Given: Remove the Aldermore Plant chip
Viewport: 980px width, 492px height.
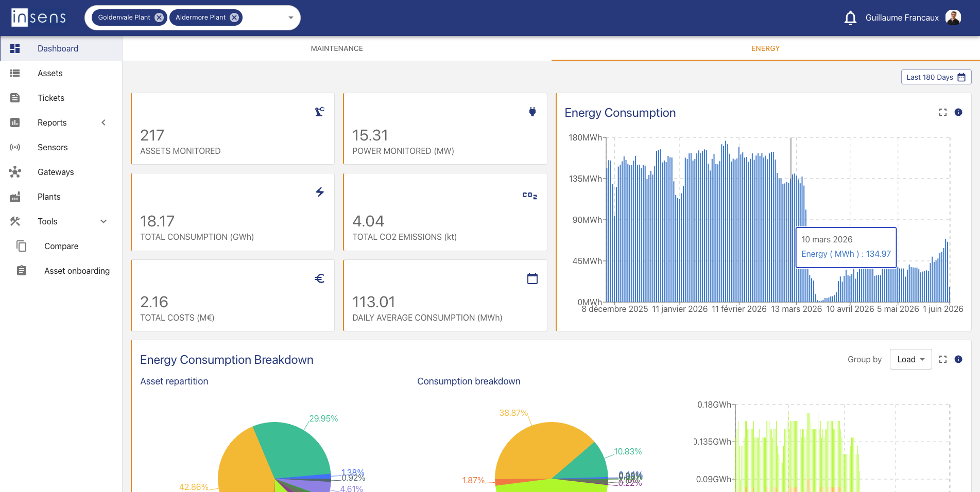Looking at the screenshot, I should coord(234,17).
